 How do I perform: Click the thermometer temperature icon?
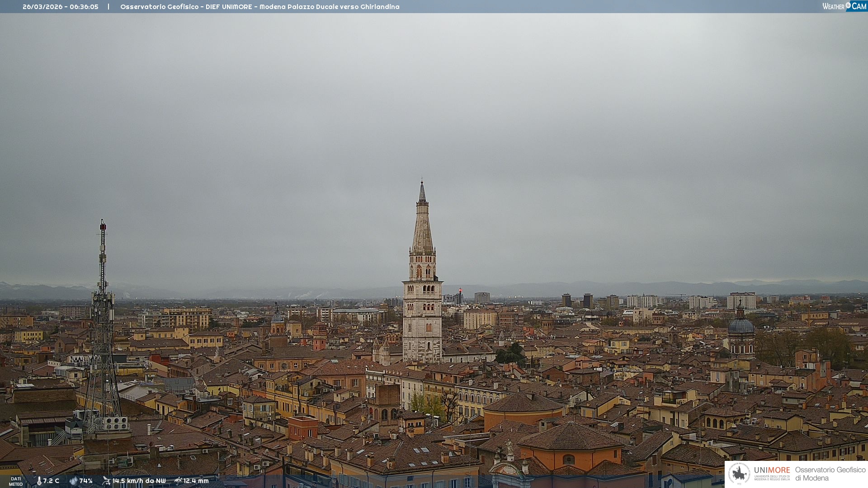pos(39,481)
